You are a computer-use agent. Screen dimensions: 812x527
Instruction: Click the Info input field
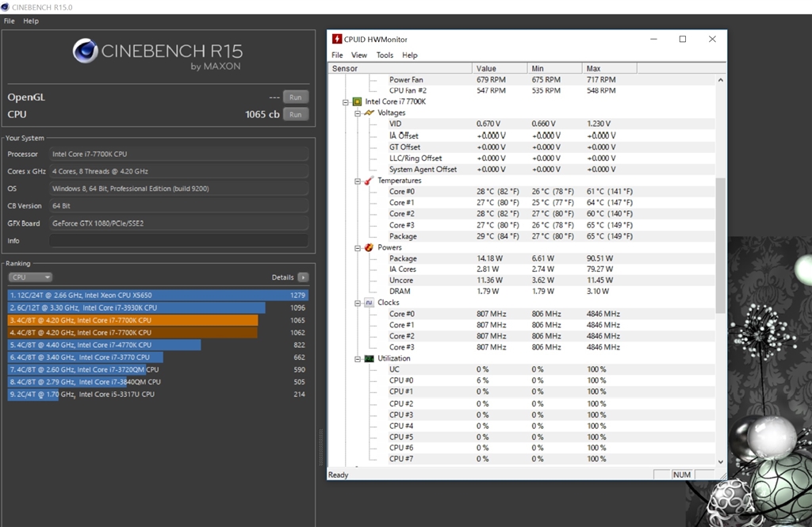coord(179,241)
